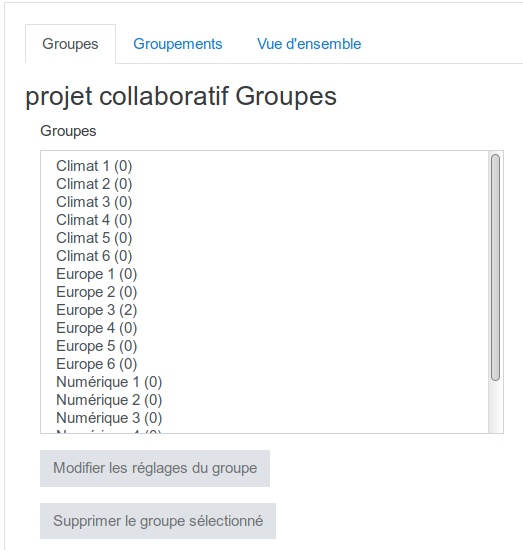Select Climat 2 (0) in groups list
The height and width of the screenshot is (550, 523).
[264, 184]
